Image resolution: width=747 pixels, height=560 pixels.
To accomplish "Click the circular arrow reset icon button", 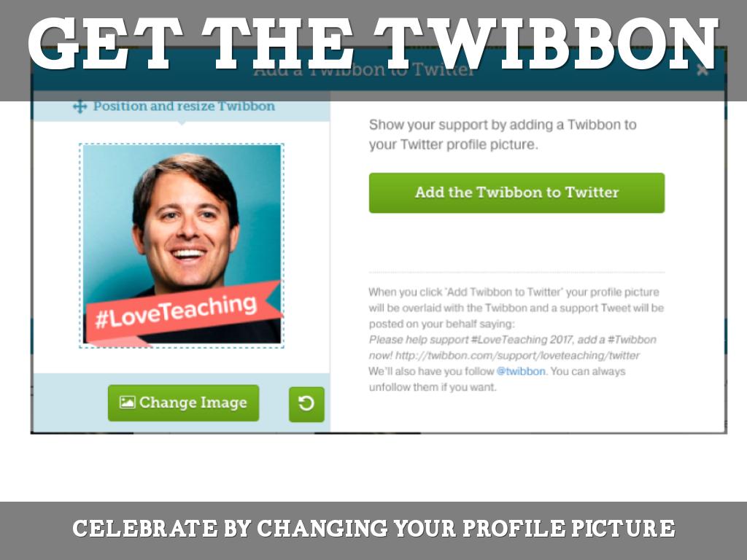I will point(306,404).
